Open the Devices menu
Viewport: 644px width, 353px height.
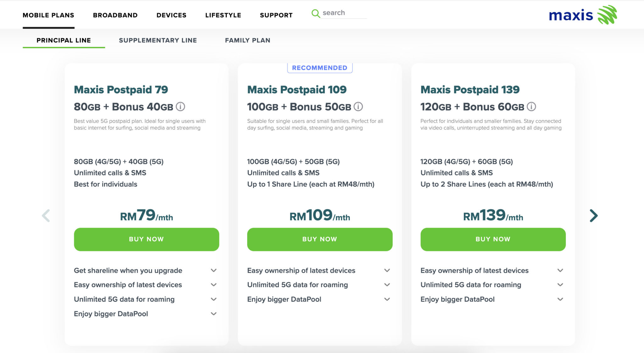coord(171,15)
